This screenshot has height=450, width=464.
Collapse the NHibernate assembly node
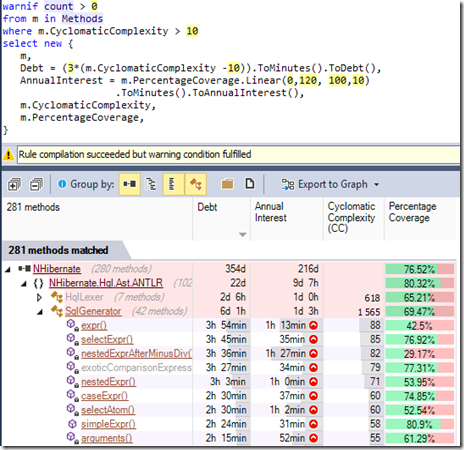pos(8,269)
